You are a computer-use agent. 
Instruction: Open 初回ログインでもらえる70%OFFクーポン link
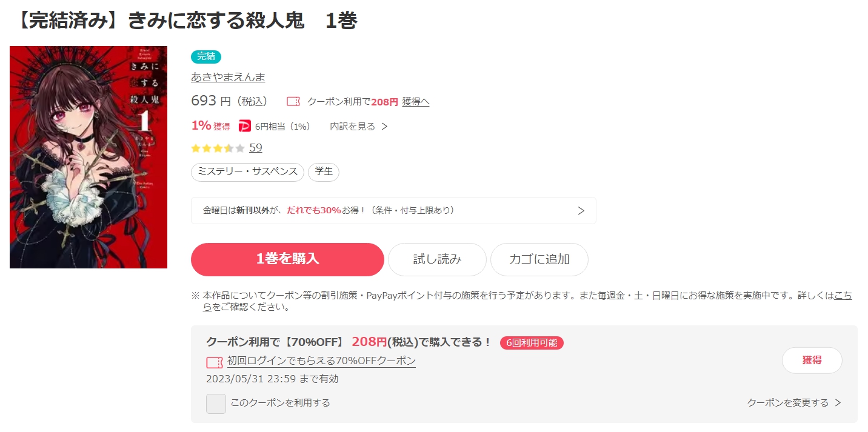[321, 361]
